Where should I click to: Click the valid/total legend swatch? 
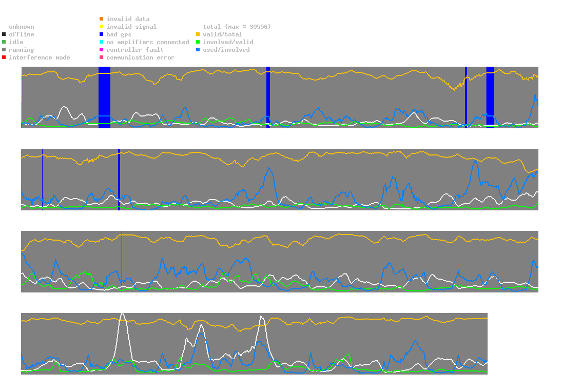pos(198,34)
